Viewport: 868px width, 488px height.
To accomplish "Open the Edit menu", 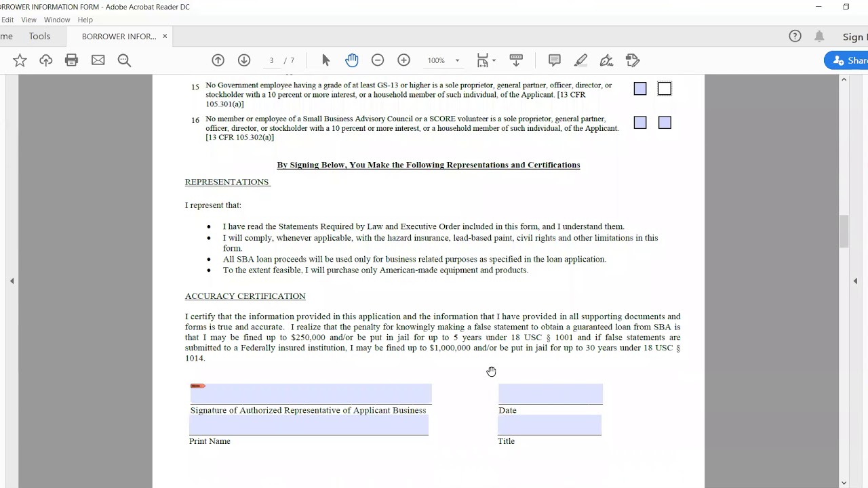I will pos(7,20).
